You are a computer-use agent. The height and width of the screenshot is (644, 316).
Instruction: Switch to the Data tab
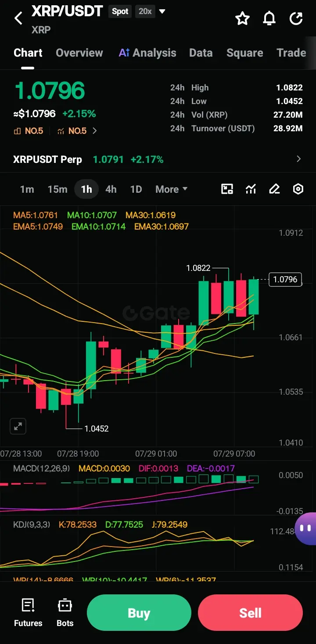click(x=201, y=53)
